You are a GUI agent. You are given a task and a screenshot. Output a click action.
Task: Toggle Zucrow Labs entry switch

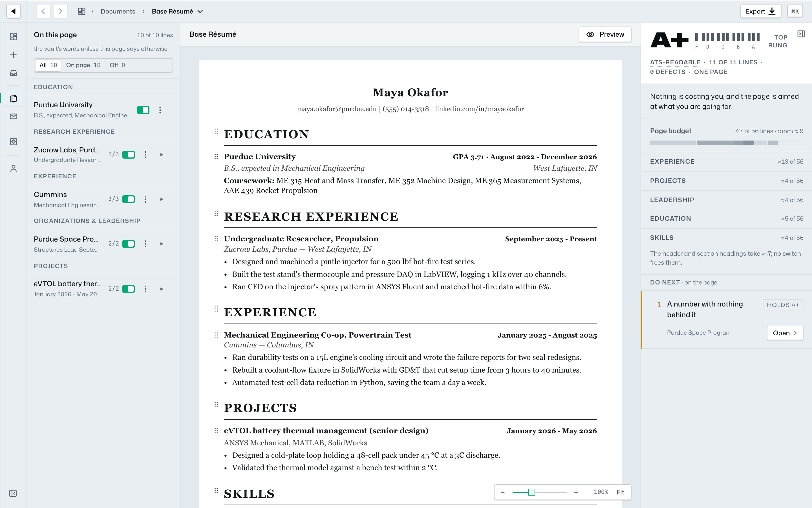(129, 155)
